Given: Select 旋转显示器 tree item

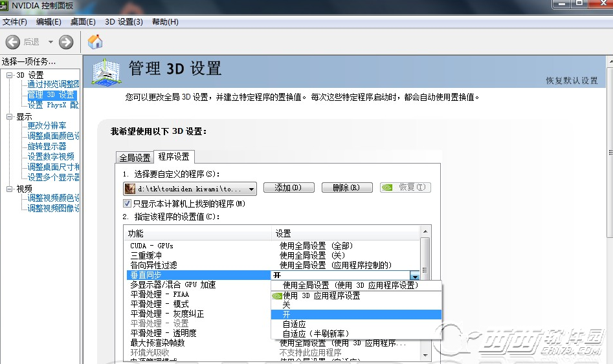Looking at the screenshot, I should click(x=47, y=146).
